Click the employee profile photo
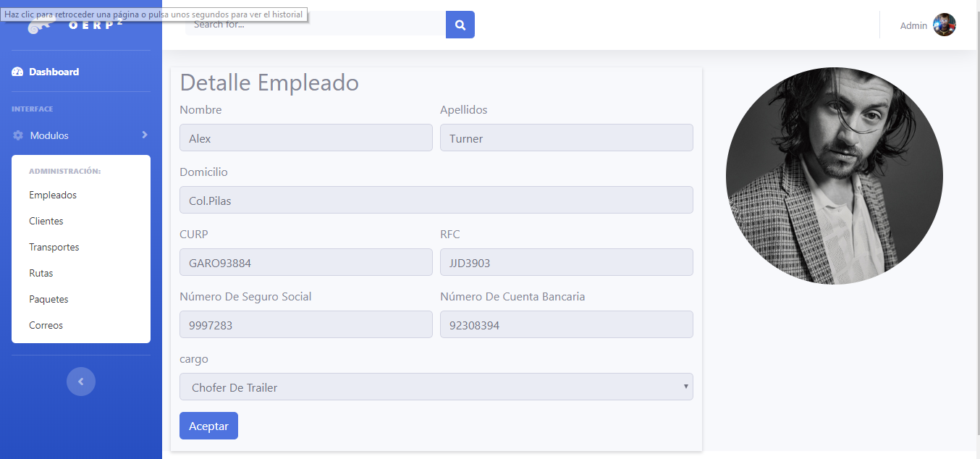This screenshot has width=980, height=459. click(x=834, y=174)
